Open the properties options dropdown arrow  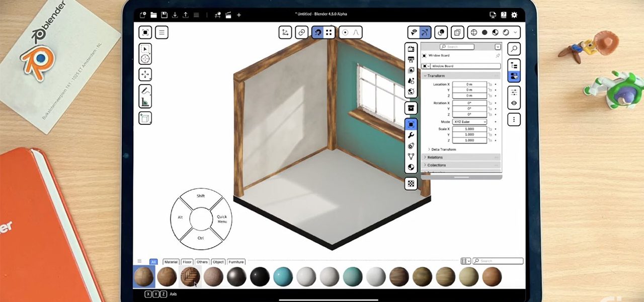pos(498,47)
